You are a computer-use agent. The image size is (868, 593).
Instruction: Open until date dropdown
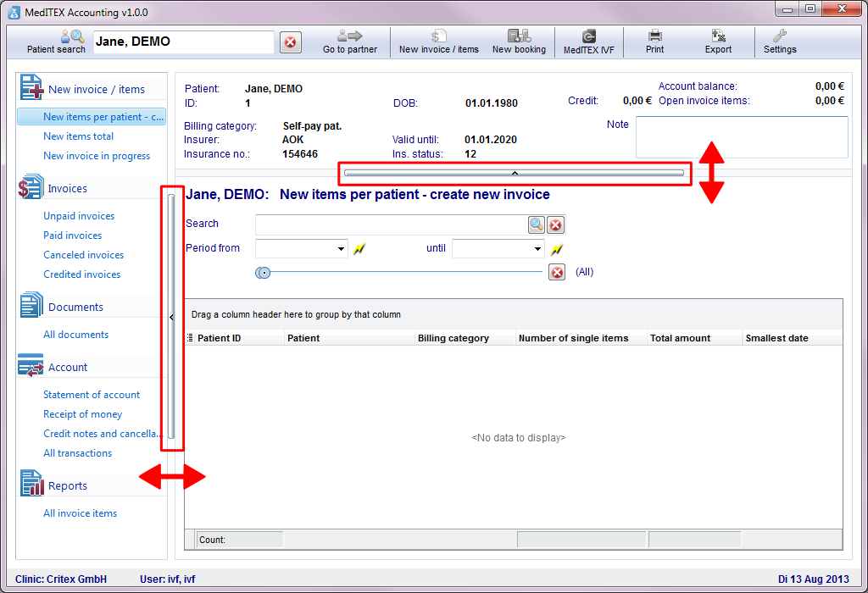click(x=537, y=249)
